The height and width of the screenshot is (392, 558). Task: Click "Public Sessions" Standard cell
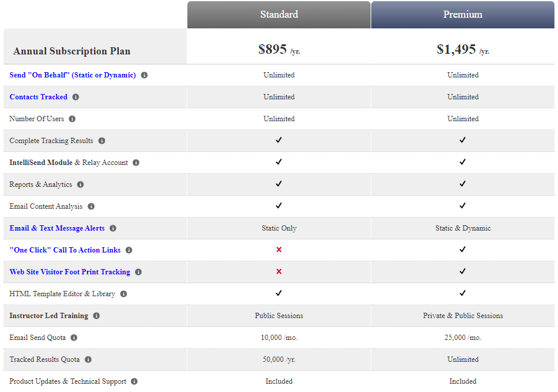(279, 316)
